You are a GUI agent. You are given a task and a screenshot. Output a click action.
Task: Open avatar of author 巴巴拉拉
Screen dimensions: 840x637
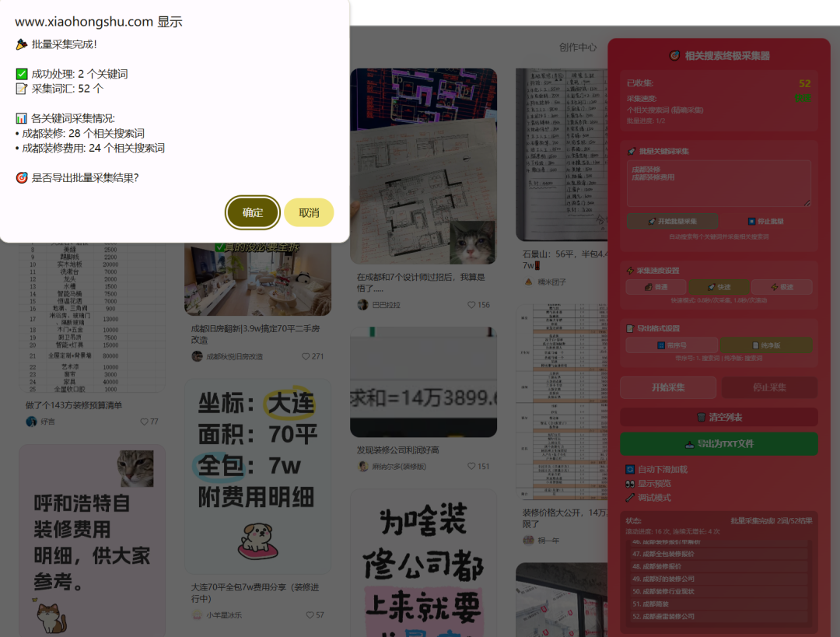pyautogui.click(x=362, y=305)
